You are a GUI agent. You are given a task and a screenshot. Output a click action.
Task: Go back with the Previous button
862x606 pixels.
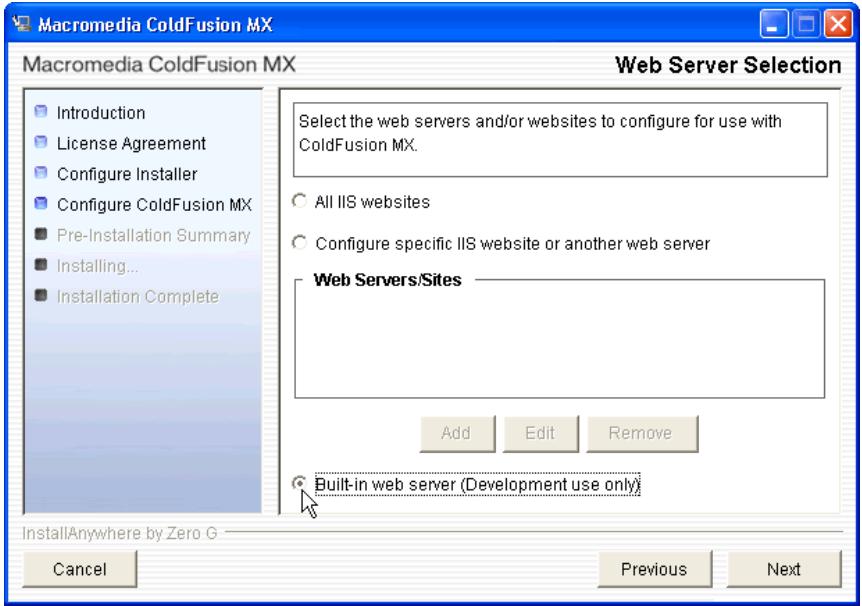pyautogui.click(x=654, y=569)
